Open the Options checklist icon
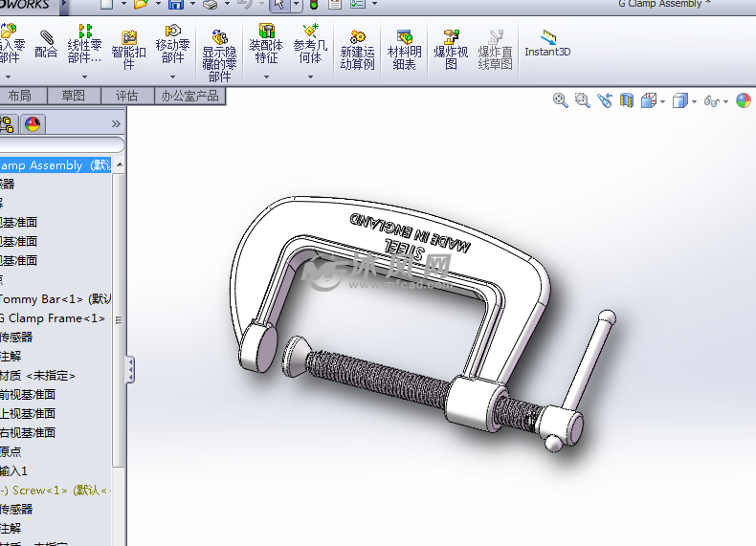 pos(358,5)
